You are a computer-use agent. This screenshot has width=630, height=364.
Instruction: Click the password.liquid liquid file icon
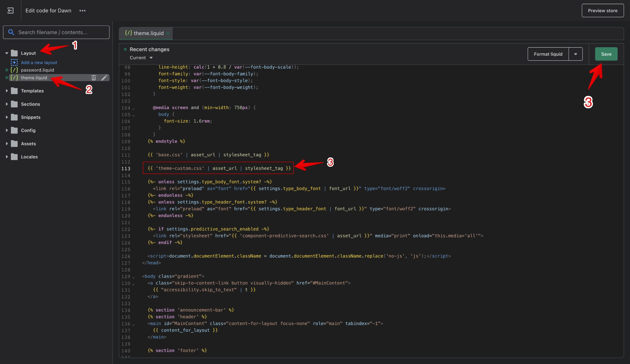(x=14, y=70)
